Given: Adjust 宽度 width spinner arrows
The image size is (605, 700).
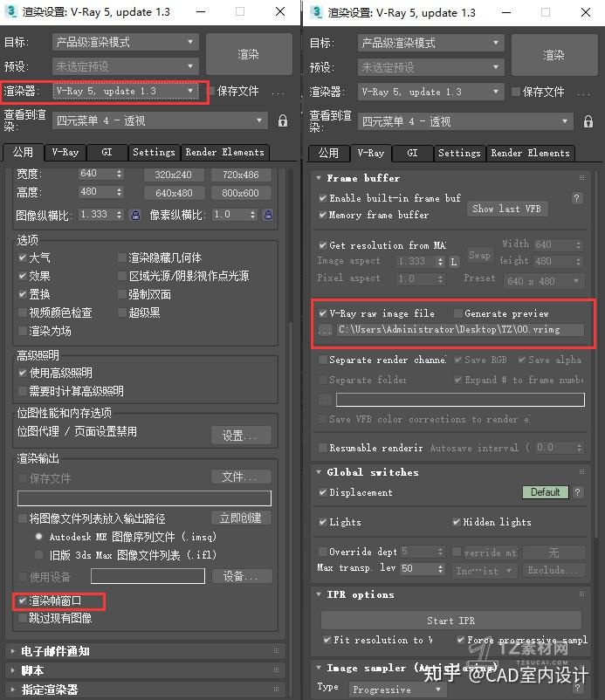Looking at the screenshot, I should point(119,174).
